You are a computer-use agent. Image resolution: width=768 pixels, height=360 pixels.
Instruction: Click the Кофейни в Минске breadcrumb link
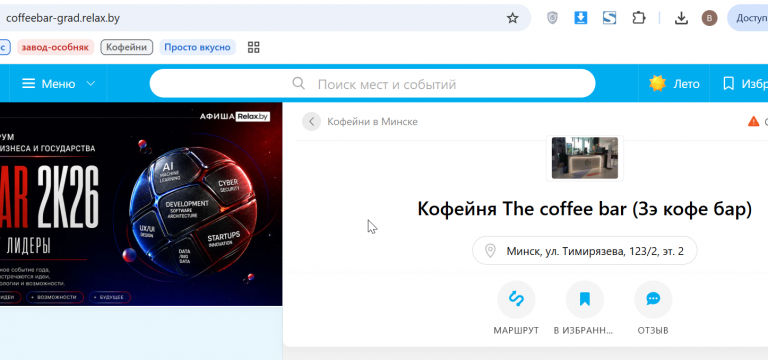pos(372,121)
